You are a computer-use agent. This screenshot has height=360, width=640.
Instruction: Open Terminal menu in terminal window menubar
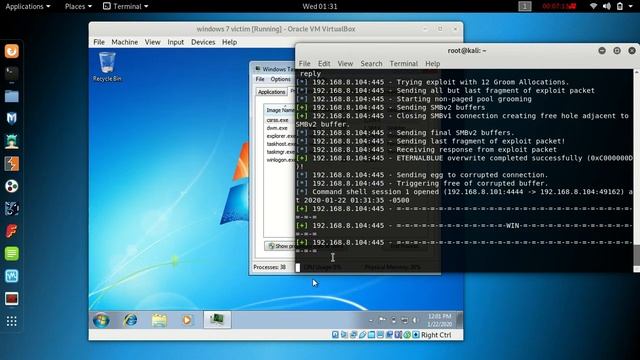coord(404,63)
